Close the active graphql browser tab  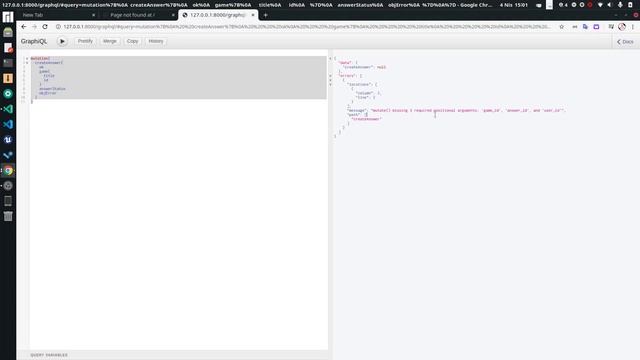pos(253,15)
